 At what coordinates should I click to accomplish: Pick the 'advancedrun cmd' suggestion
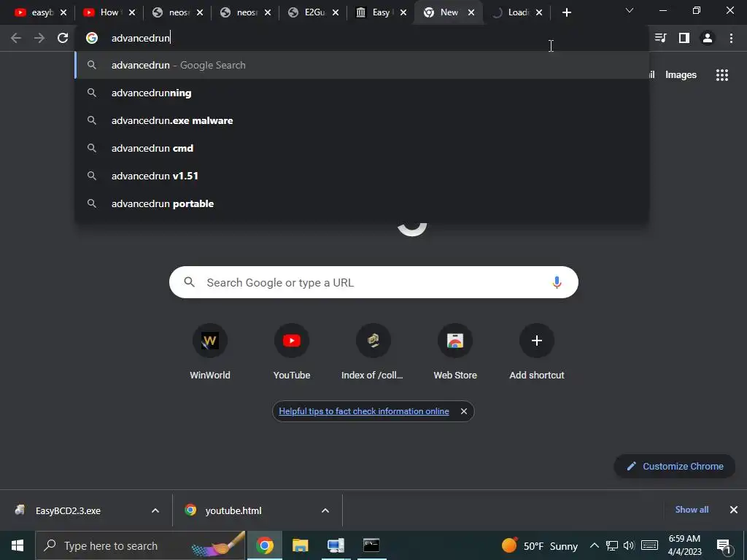[x=362, y=148]
